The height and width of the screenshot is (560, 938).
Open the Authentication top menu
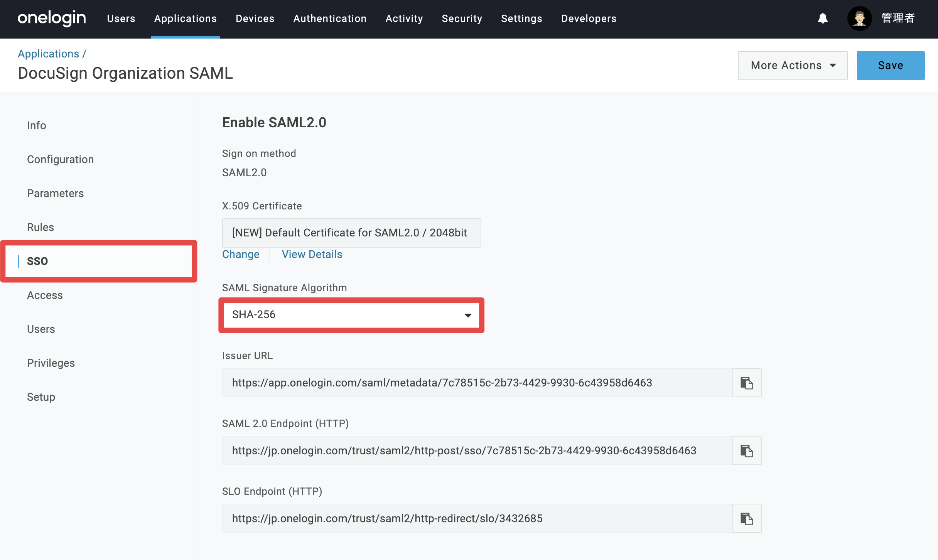tap(330, 19)
